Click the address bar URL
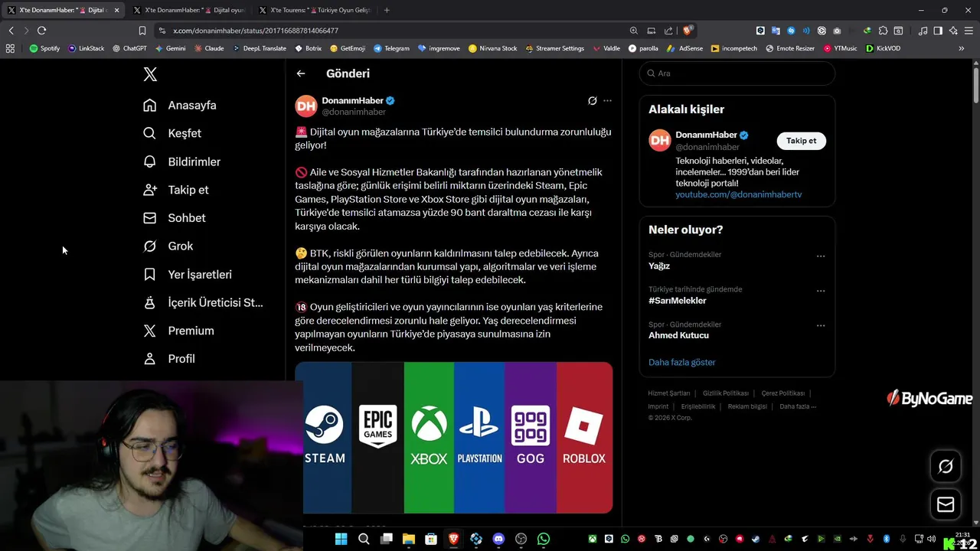The height and width of the screenshot is (551, 980). (256, 31)
